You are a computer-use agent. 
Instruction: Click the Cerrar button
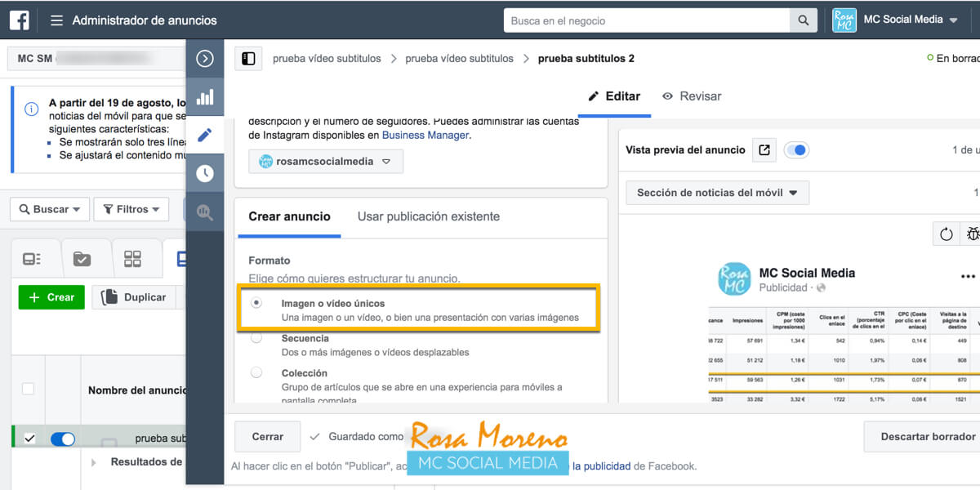pos(267,437)
